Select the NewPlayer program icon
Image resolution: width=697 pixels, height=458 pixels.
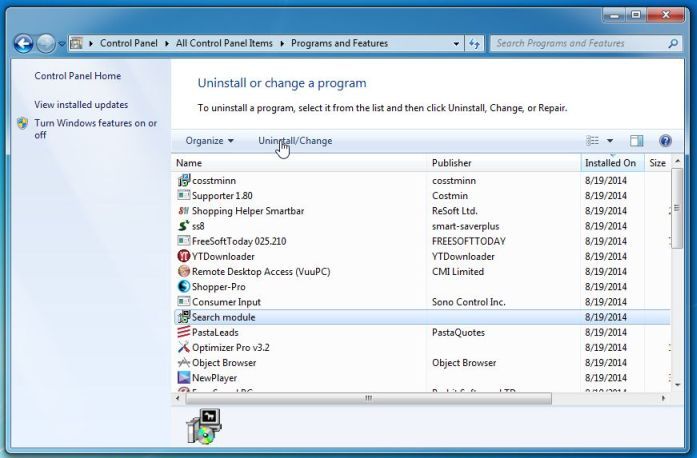184,378
